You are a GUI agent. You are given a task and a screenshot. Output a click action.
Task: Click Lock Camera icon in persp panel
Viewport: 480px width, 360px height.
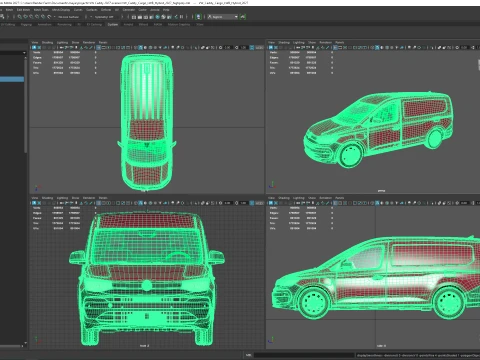click(276, 48)
